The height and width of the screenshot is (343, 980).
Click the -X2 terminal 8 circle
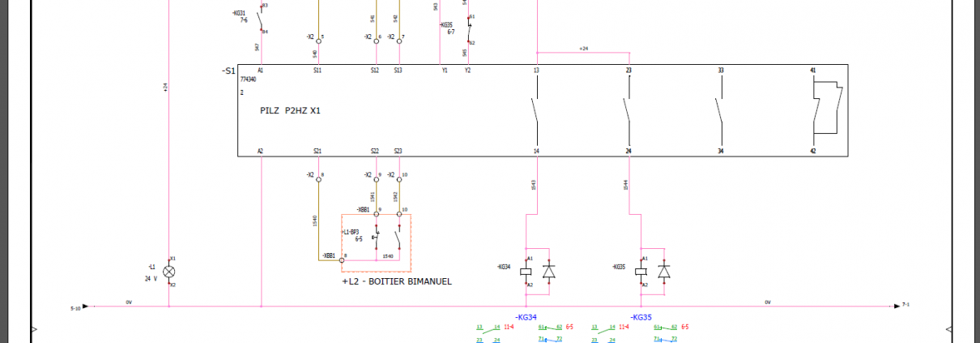[x=318, y=178]
